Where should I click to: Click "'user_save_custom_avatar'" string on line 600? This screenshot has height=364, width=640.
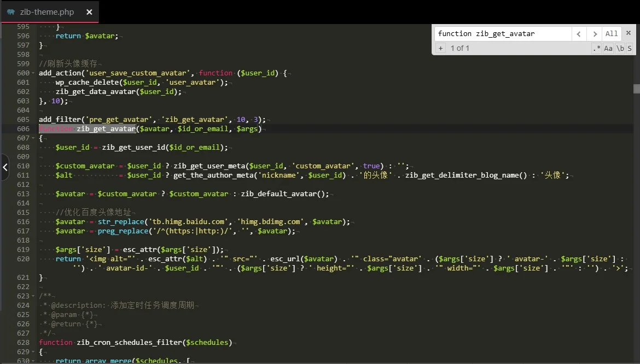(137, 73)
